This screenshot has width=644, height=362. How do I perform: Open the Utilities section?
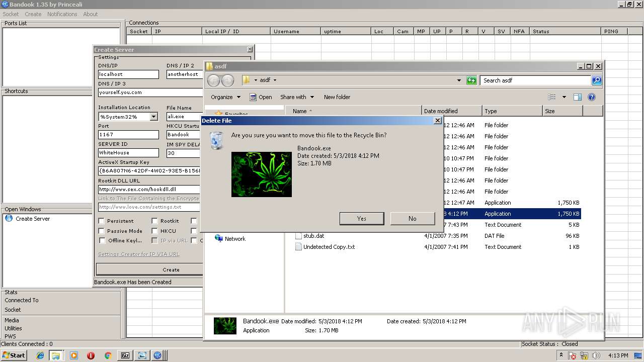[x=13, y=328]
